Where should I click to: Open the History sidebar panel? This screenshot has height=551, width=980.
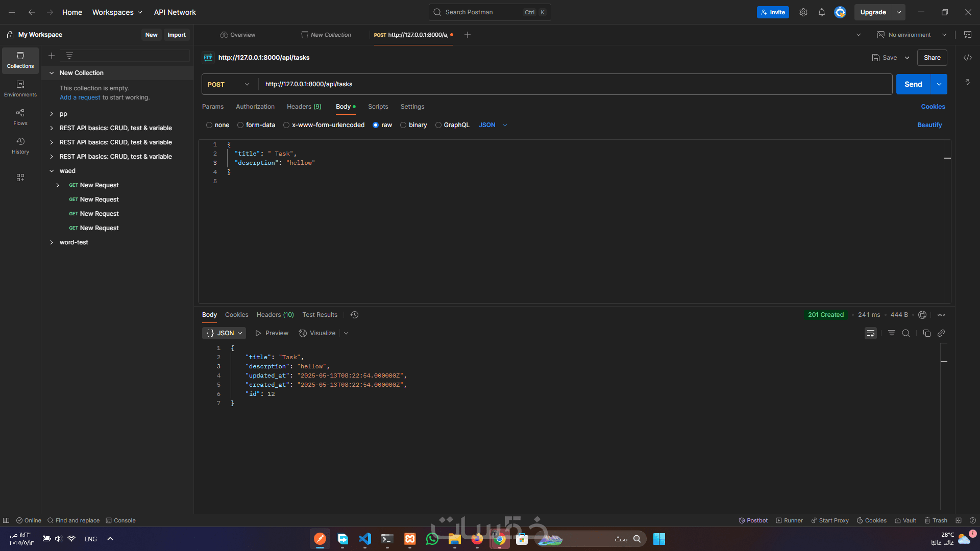(20, 145)
